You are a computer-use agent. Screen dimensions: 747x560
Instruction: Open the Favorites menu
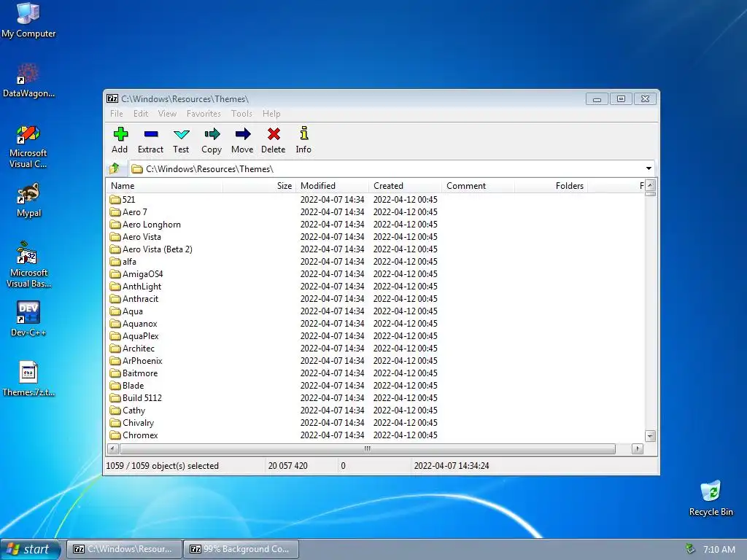click(204, 114)
